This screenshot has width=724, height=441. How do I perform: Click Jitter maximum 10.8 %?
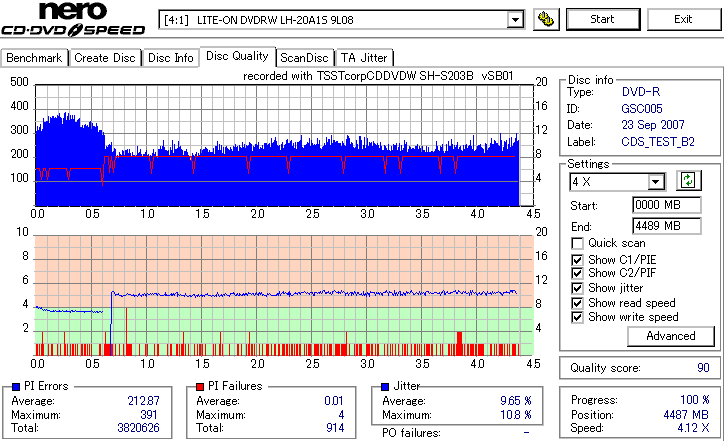click(x=516, y=415)
